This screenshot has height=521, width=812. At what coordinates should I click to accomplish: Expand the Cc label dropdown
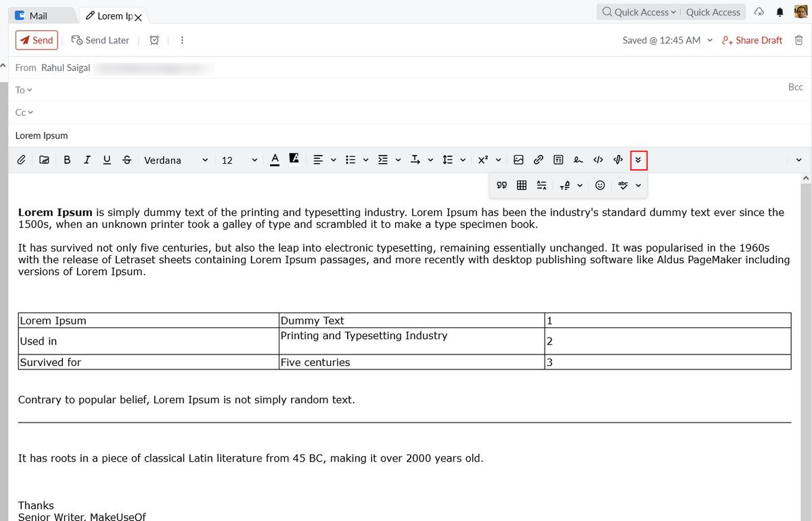tap(24, 112)
